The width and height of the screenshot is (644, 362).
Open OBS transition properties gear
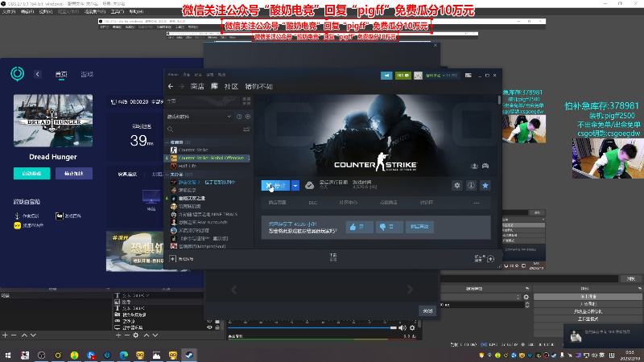(526, 297)
